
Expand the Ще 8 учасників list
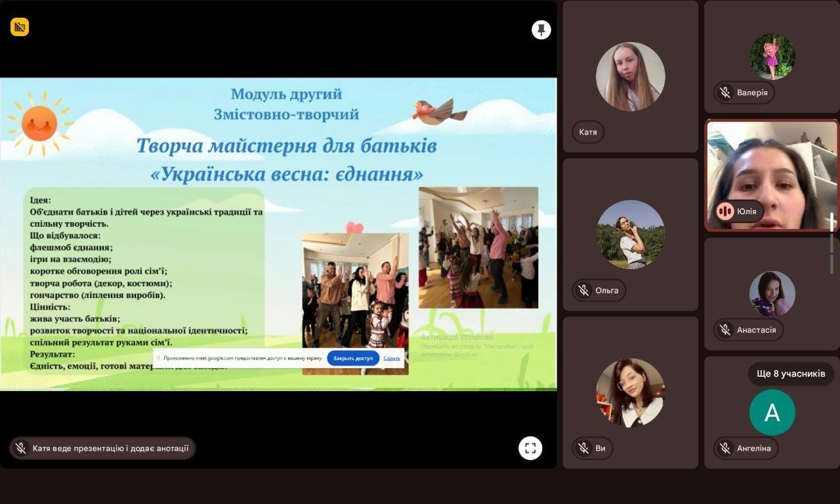[x=791, y=373]
